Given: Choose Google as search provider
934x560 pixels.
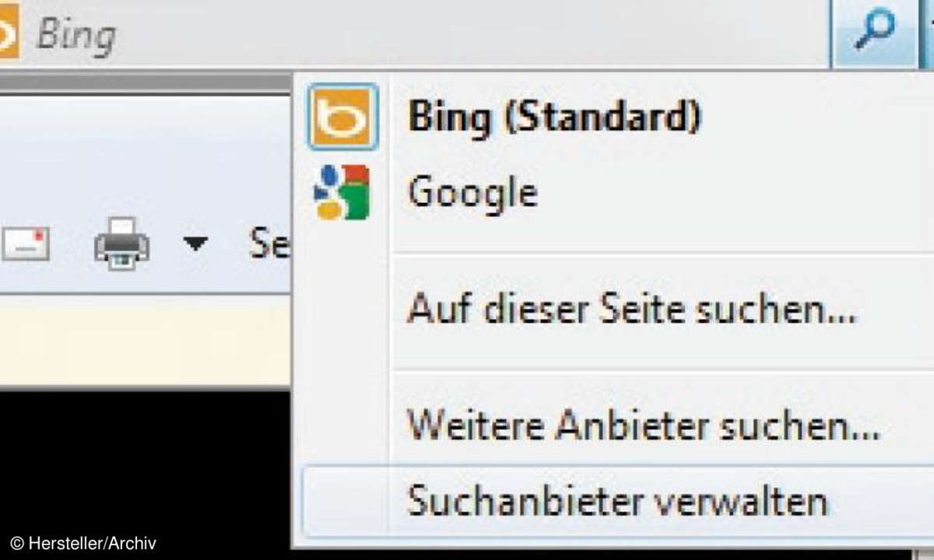Looking at the screenshot, I should pos(472,192).
